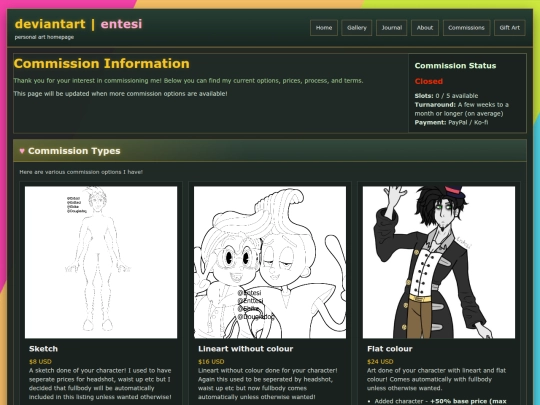This screenshot has width=540, height=405.
Task: Click the Slots: 0 / 5 available line
Action: point(446,96)
